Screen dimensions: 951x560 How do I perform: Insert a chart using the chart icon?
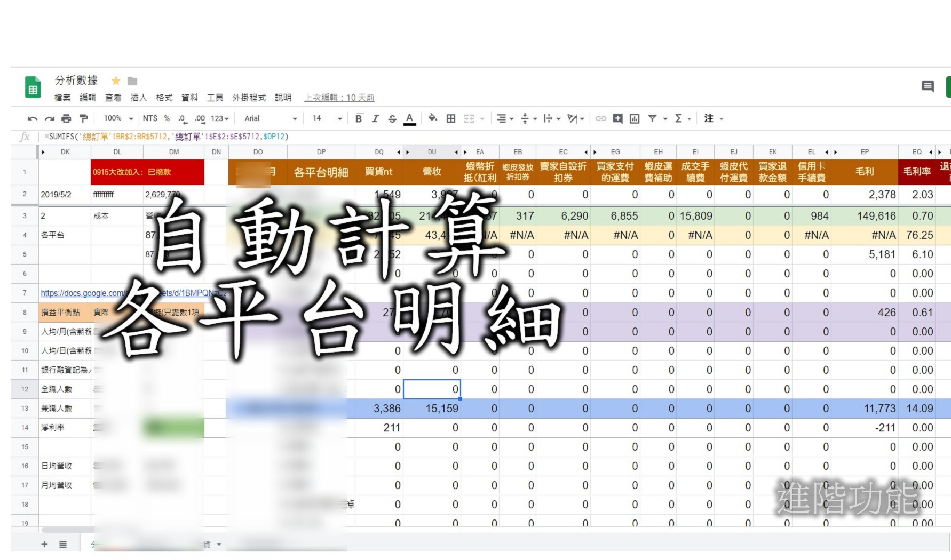pos(634,118)
